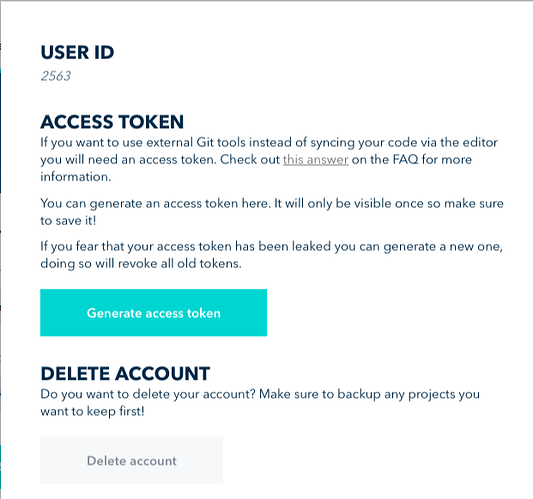Click "Check out" before the answer link

(250, 159)
